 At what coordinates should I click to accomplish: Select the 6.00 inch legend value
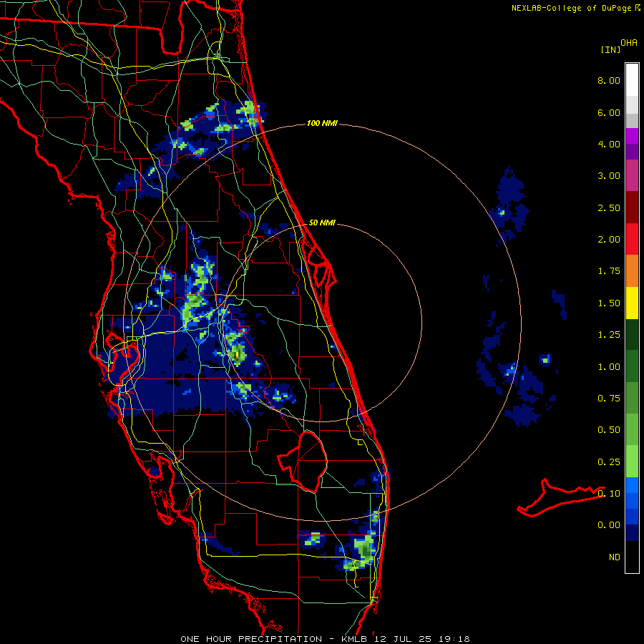pyautogui.click(x=609, y=112)
